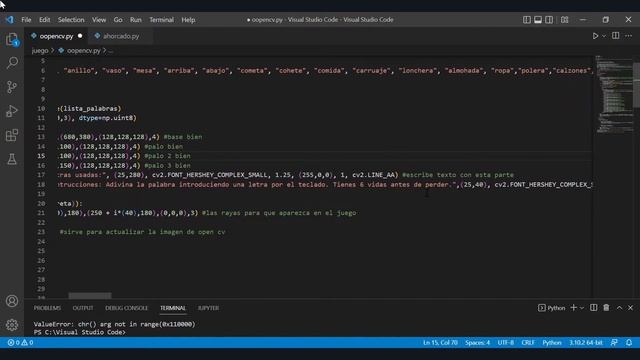
Task: Customize layout icon in title bar
Action: pos(564,20)
